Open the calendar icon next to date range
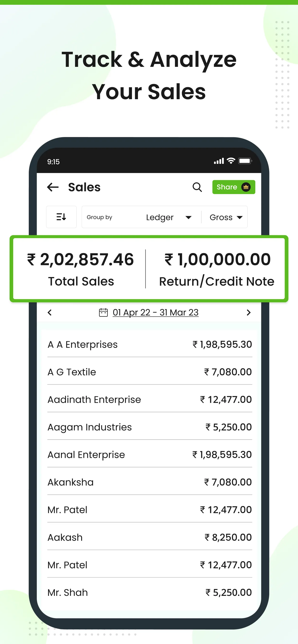The image size is (298, 644). pos(103,312)
